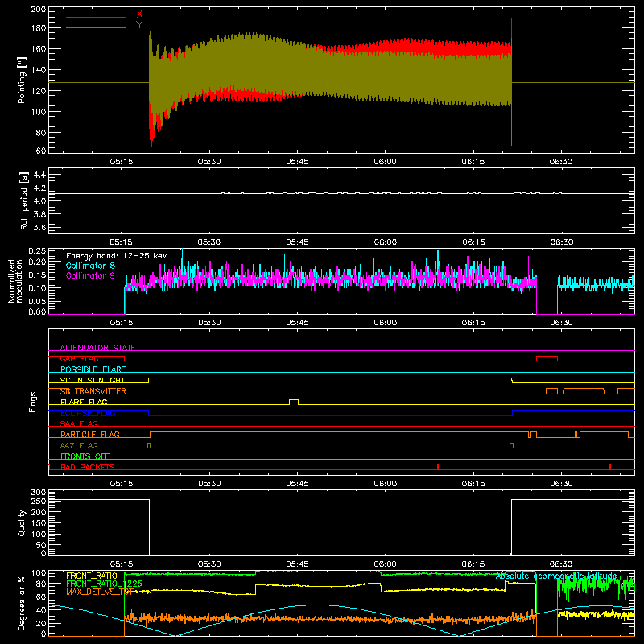Click the FRONTS_OFF flag label
Image resolution: width=644 pixels, height=644 pixels.
click(x=85, y=456)
